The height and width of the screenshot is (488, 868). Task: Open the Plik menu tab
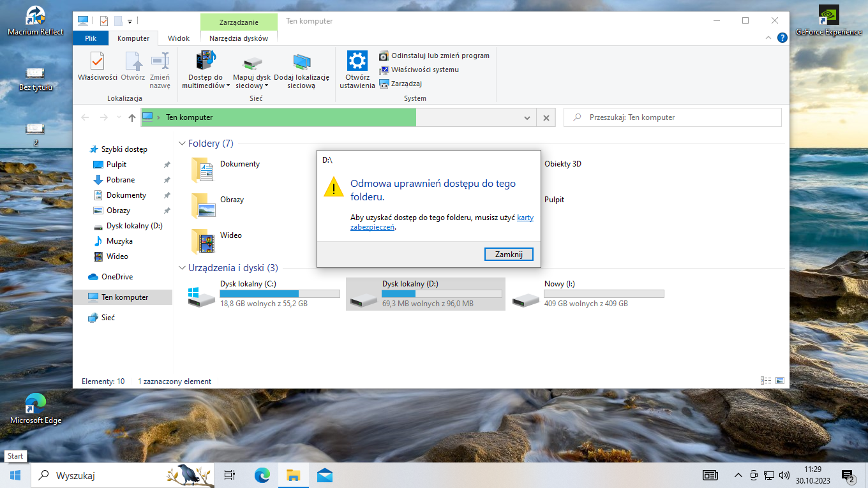tap(91, 38)
